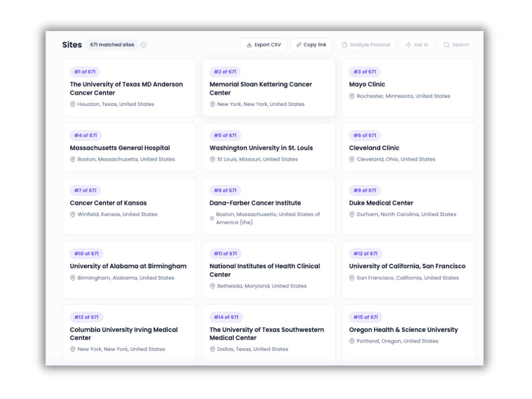
Task: Select the 671 matched sites badge
Action: [112, 45]
